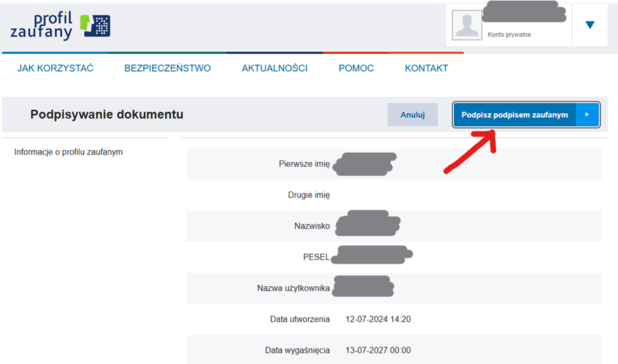Click the Data utworzenia value 12-07-2024 14:20

click(378, 319)
